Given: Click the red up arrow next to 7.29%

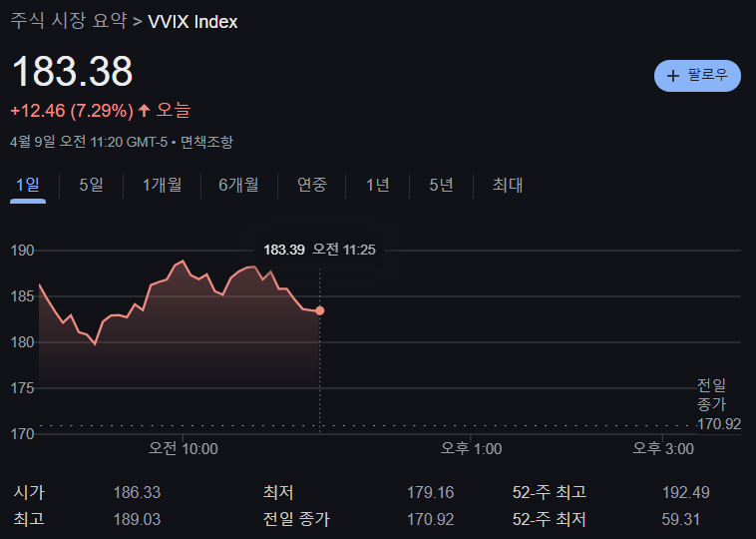Looking at the screenshot, I should pos(144,110).
